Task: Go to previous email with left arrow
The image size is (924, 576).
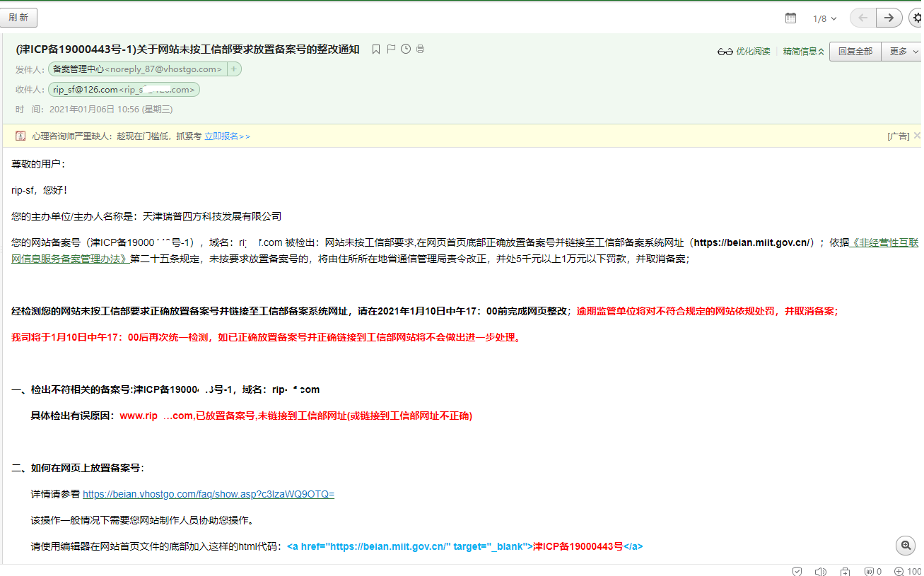Action: 862,18
